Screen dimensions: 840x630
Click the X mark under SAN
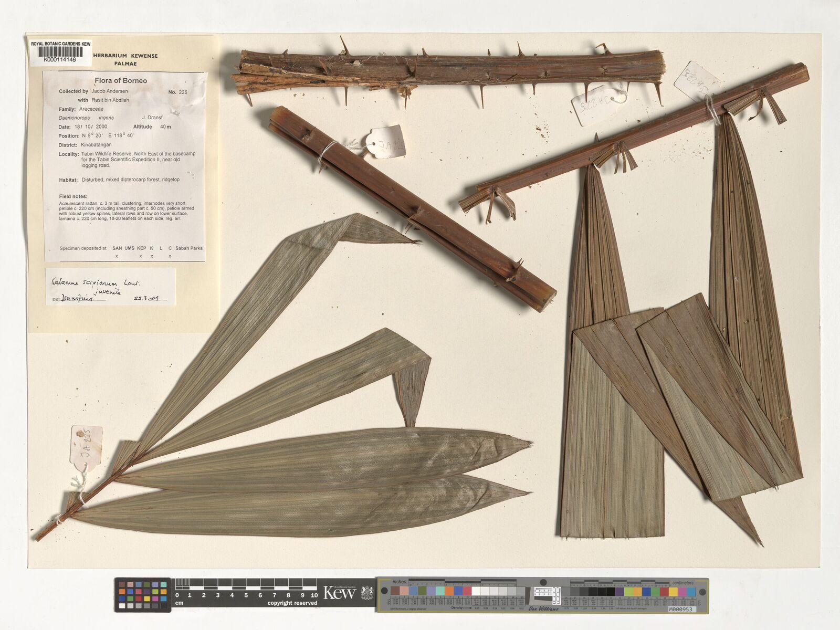click(117, 256)
